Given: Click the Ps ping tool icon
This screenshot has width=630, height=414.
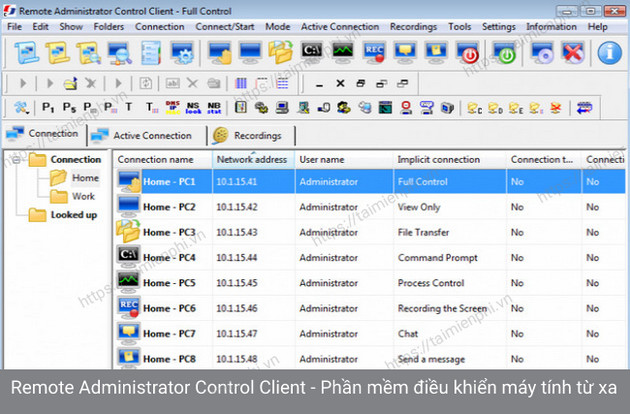Looking at the screenshot, I should 69,108.
